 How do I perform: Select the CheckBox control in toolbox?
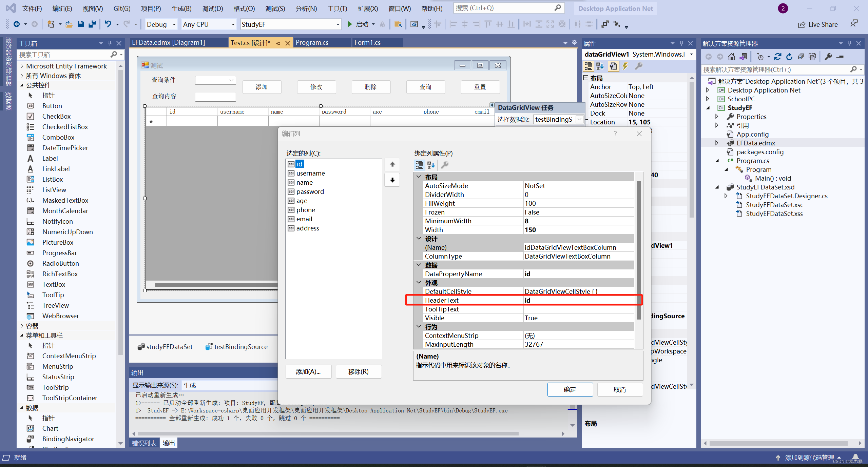coord(56,116)
